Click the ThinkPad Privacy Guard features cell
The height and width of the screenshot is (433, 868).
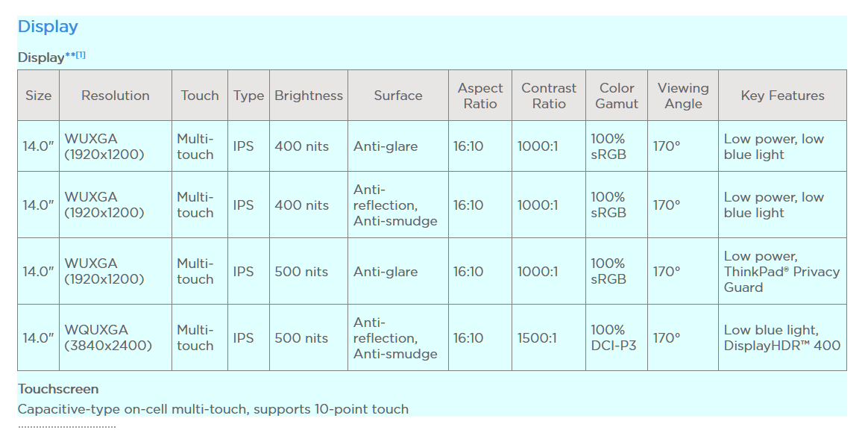[x=782, y=272]
